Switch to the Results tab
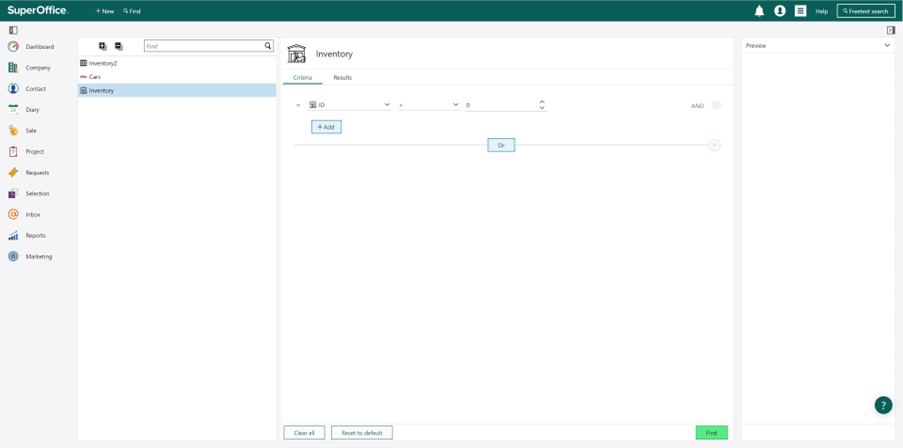 tap(343, 78)
